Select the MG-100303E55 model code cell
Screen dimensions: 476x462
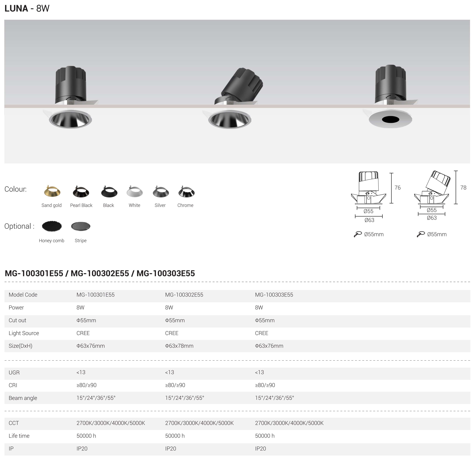click(274, 295)
